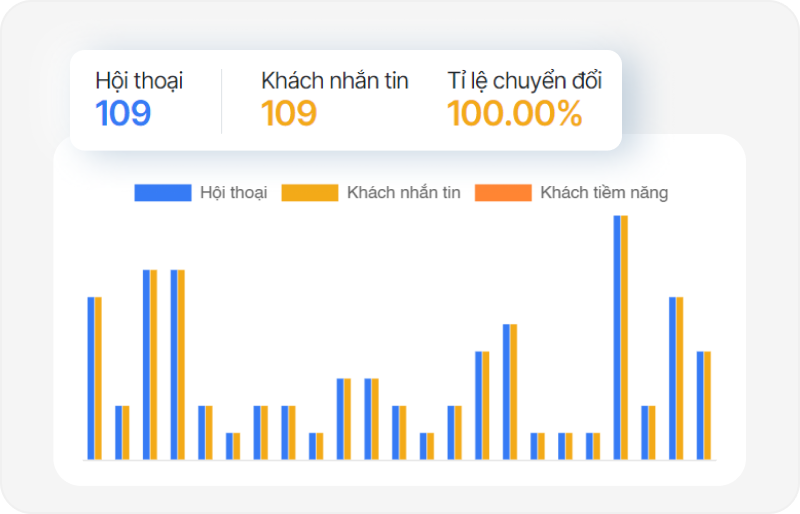Click the bar just left of the tallest bar

coord(593,446)
